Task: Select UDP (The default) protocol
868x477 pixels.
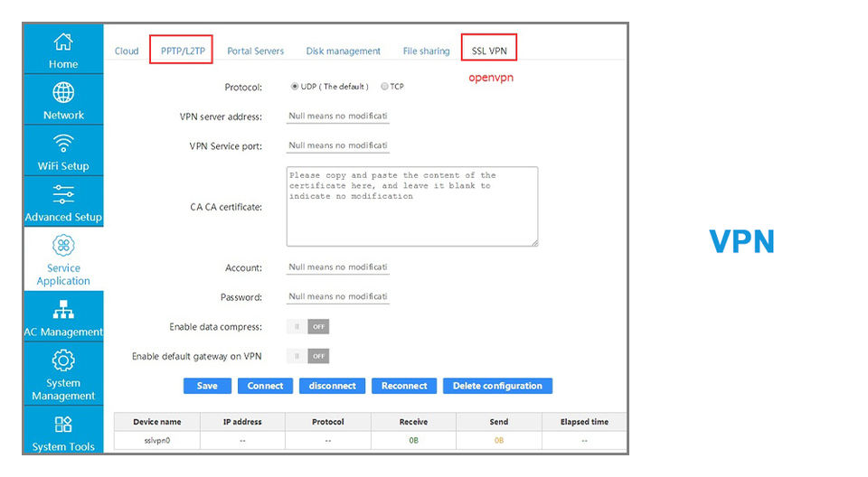Action: [x=295, y=87]
